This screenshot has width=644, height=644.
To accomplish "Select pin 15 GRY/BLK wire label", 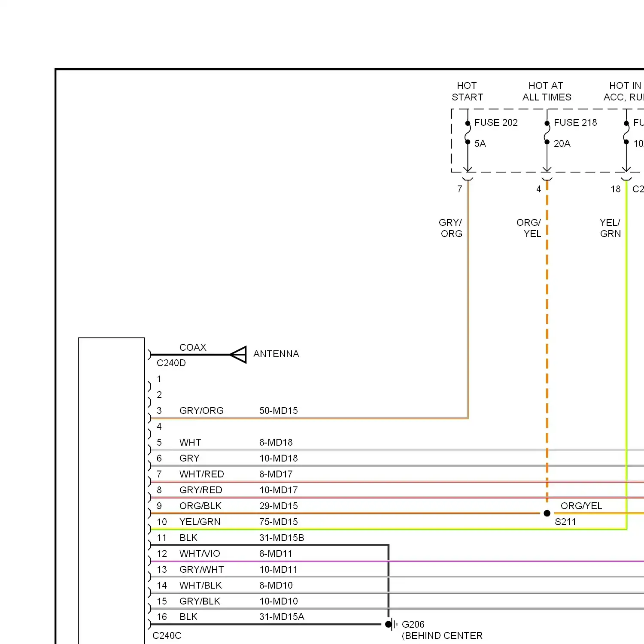I will click(200, 601).
